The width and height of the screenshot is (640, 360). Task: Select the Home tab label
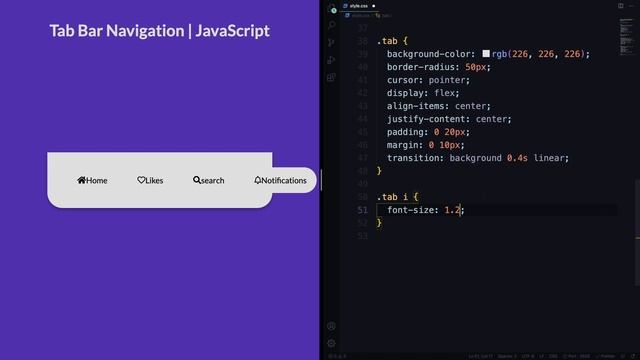point(97,180)
